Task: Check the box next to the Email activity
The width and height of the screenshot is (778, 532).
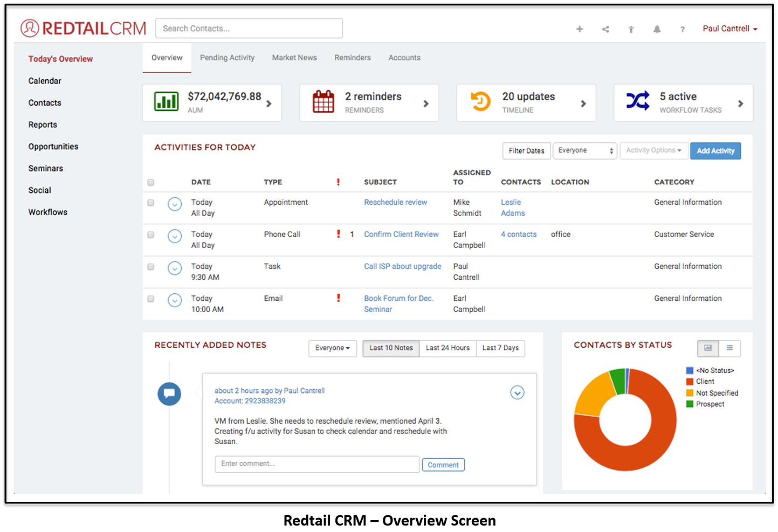Action: pyautogui.click(x=151, y=298)
